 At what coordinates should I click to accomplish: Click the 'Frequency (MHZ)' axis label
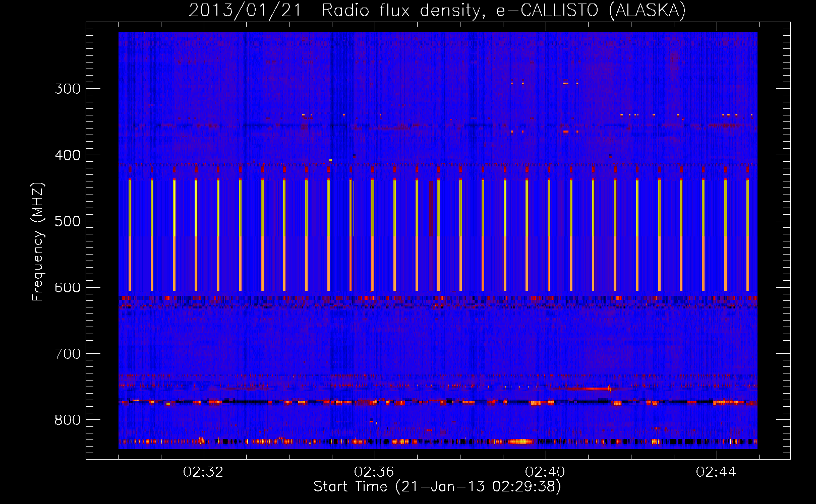click(x=38, y=242)
